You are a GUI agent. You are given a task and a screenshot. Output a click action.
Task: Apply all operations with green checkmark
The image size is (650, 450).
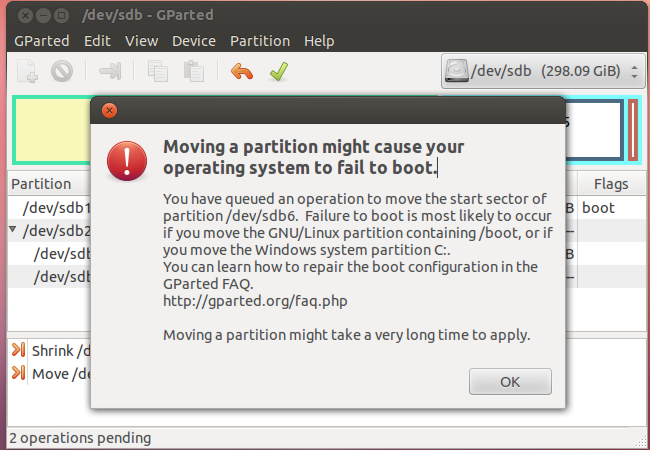[279, 71]
